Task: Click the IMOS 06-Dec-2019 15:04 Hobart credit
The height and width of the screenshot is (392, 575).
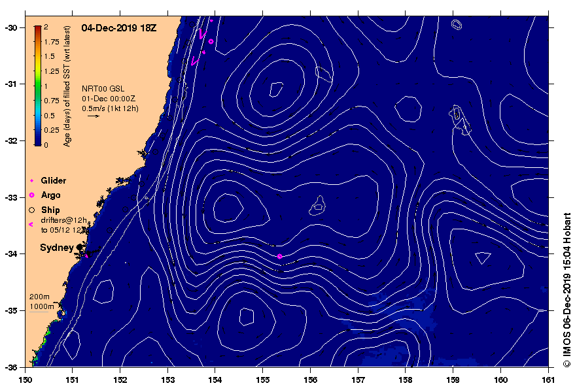Action: [x=567, y=289]
